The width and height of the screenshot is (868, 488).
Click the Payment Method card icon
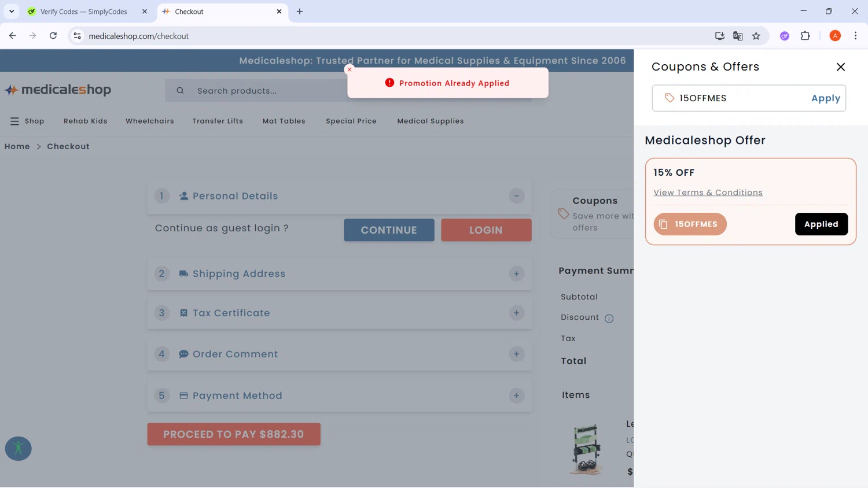(x=183, y=395)
